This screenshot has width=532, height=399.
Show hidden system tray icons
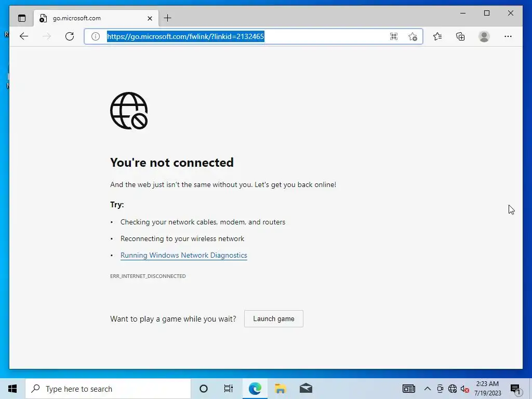[x=428, y=389]
